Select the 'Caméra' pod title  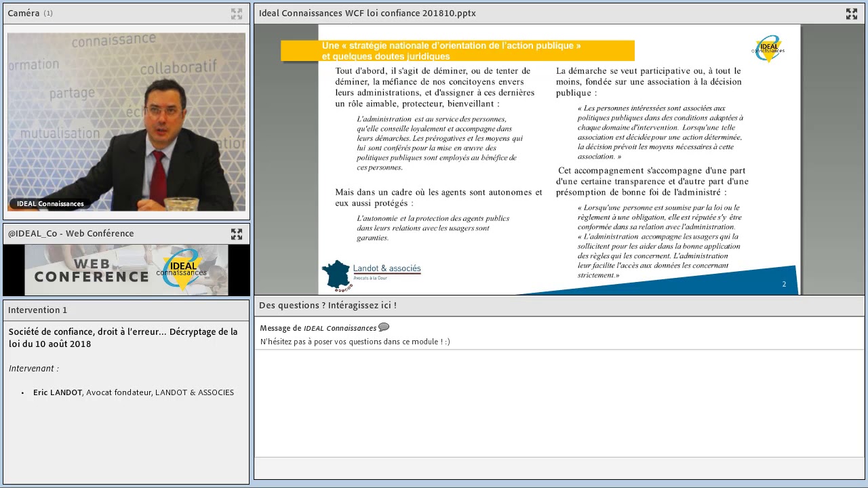[x=24, y=14]
